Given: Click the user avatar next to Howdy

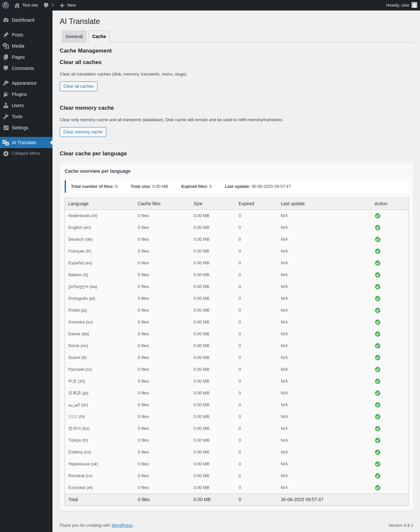Looking at the screenshot, I should click(414, 5).
